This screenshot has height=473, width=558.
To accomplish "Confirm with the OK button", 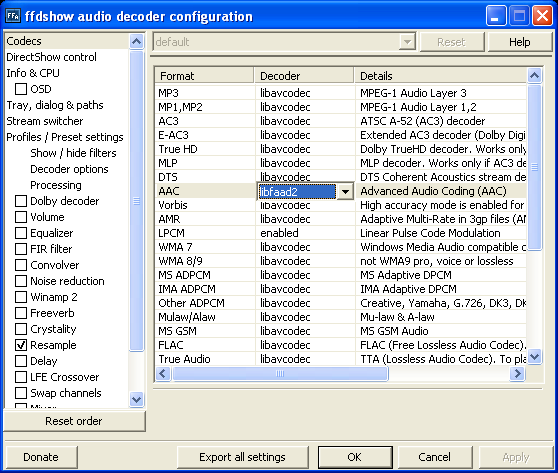I will (x=355, y=457).
